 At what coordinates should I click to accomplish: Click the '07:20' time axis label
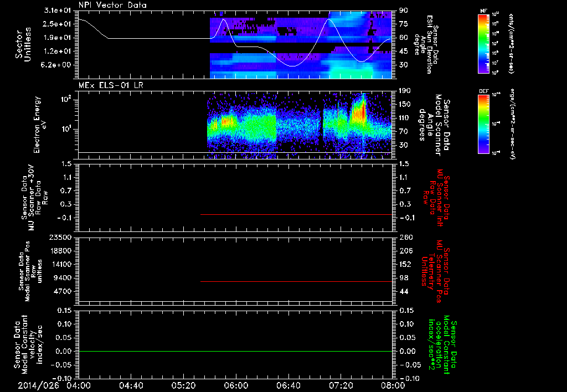[x=341, y=386]
